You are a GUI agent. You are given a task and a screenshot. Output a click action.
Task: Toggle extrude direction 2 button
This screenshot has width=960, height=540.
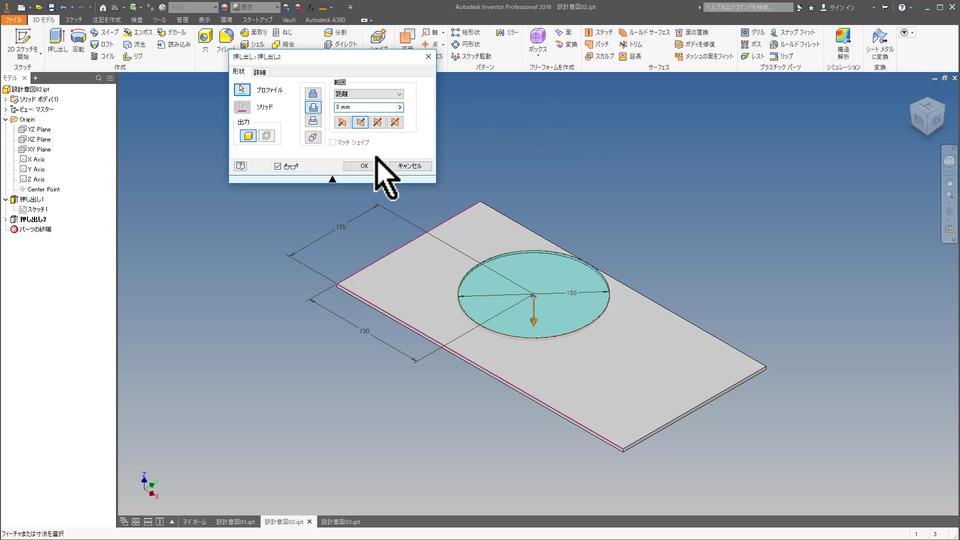tap(360, 122)
